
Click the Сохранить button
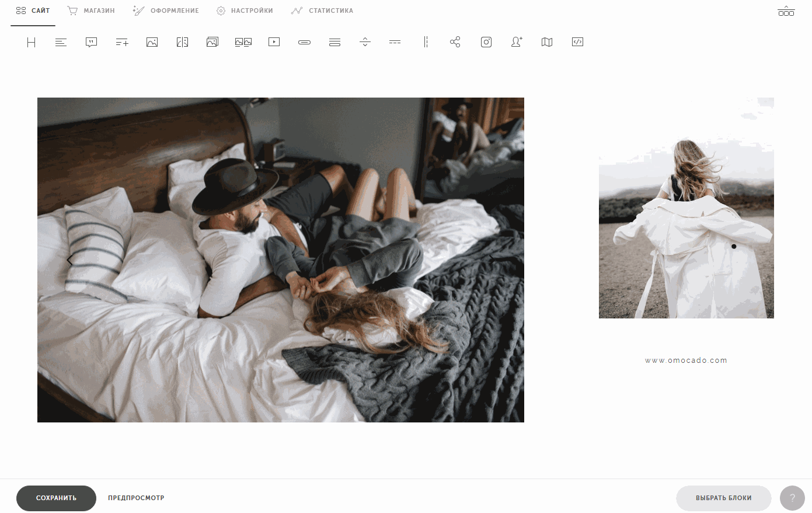point(56,498)
